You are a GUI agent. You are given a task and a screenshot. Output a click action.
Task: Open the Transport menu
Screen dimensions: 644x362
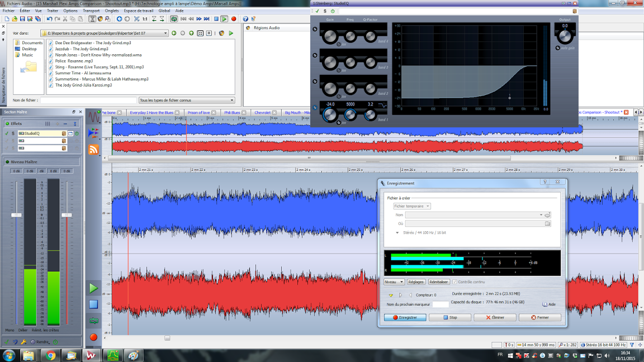pyautogui.click(x=91, y=11)
